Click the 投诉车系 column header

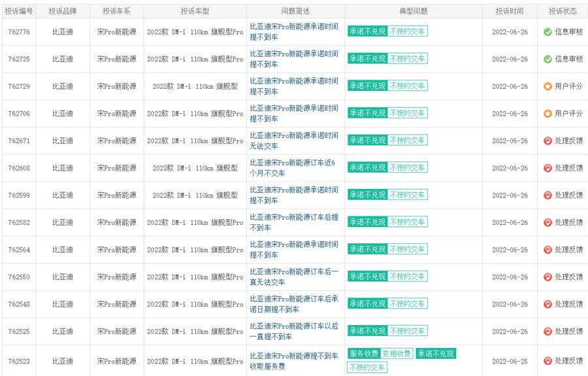coord(117,11)
